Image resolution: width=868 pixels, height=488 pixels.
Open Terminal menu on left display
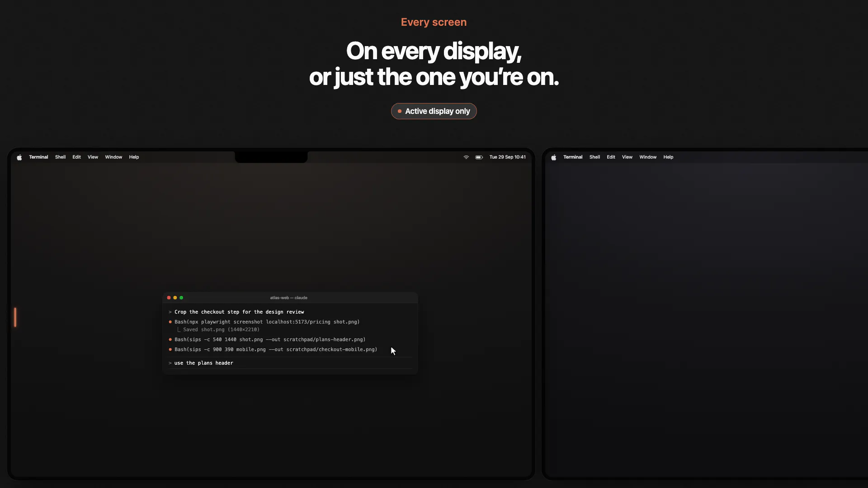coord(38,157)
